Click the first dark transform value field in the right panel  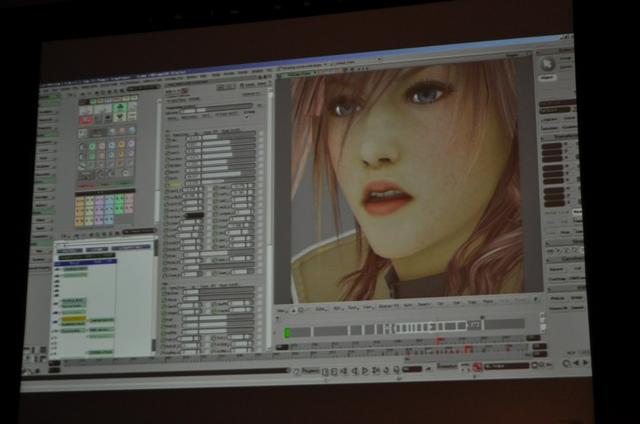click(x=552, y=147)
